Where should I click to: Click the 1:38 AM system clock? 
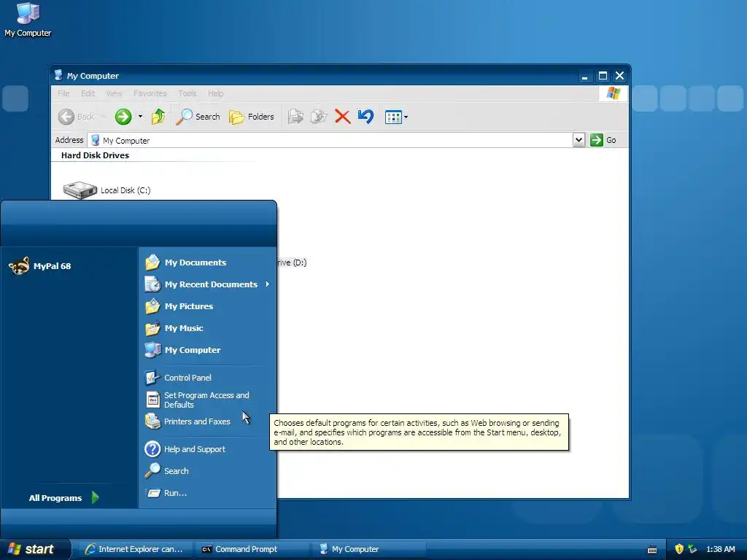pyautogui.click(x=720, y=549)
